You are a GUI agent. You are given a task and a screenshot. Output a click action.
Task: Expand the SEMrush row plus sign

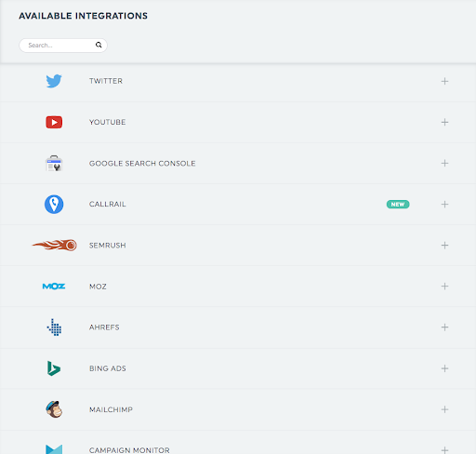coord(444,246)
